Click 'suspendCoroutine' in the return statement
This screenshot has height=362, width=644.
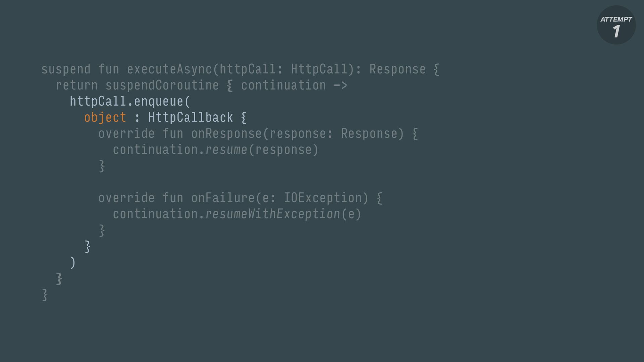[162, 85]
